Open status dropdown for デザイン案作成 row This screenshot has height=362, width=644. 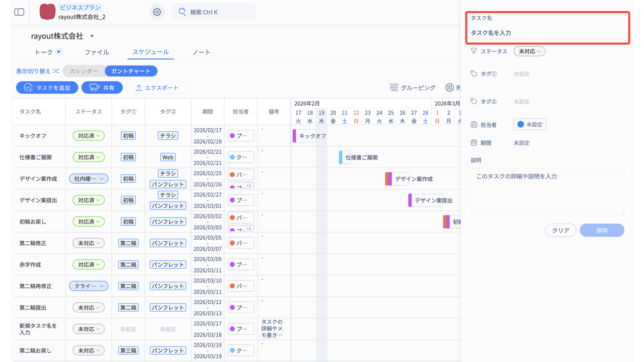click(89, 179)
